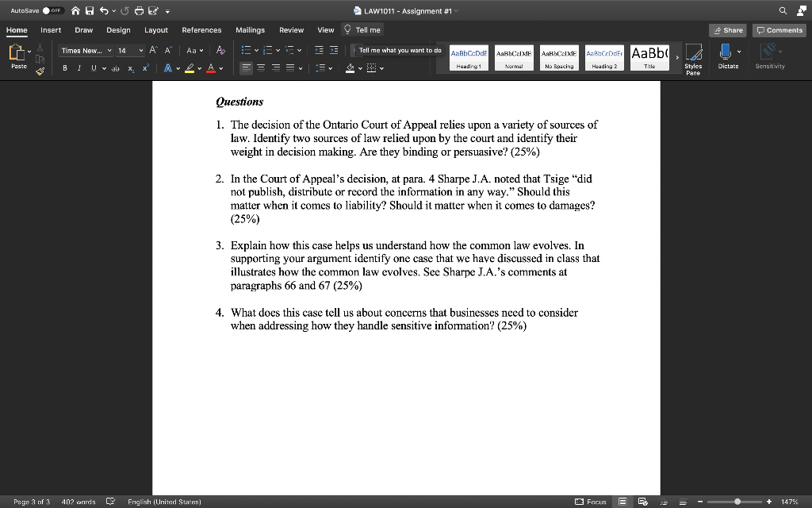Screen dimensions: 812x508
Task: Apply red font color
Action: point(211,68)
